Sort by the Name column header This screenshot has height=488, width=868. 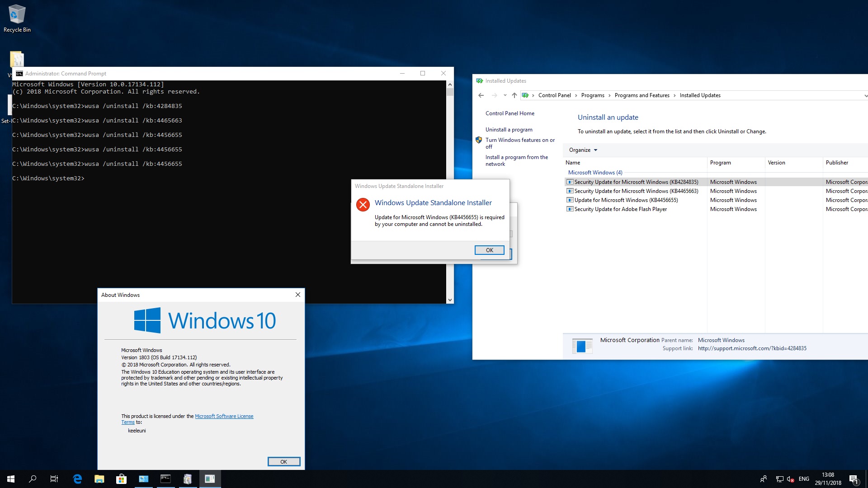635,163
